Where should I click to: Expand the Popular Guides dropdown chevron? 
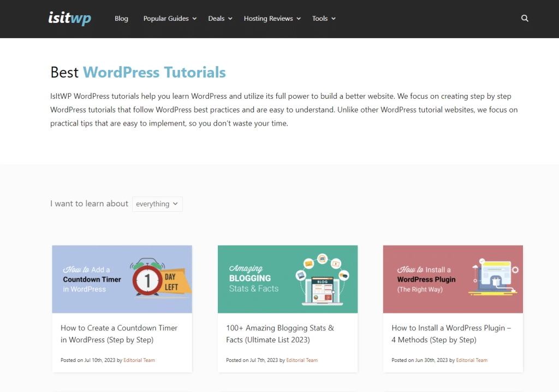coord(195,19)
